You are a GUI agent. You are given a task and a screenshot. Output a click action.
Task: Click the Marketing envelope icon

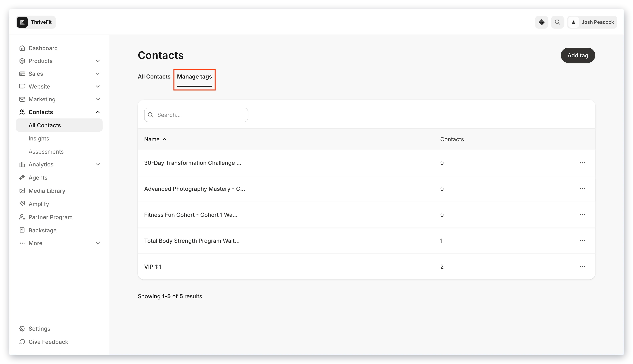tap(22, 99)
